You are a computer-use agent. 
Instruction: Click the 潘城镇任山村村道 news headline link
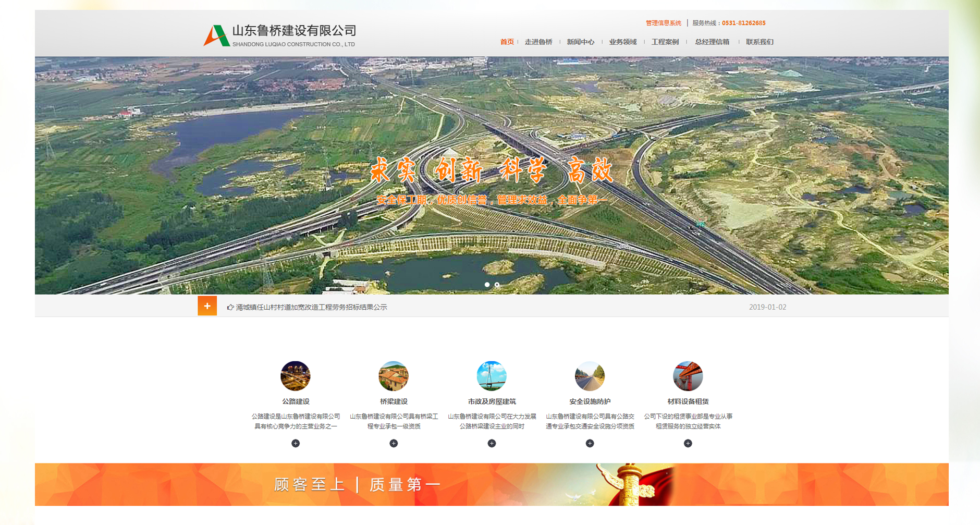click(313, 307)
